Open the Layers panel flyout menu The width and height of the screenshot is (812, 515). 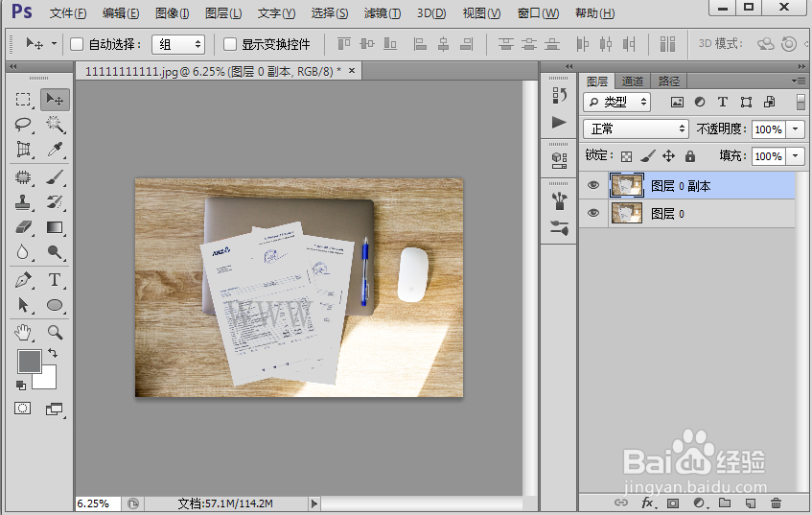coord(799,81)
